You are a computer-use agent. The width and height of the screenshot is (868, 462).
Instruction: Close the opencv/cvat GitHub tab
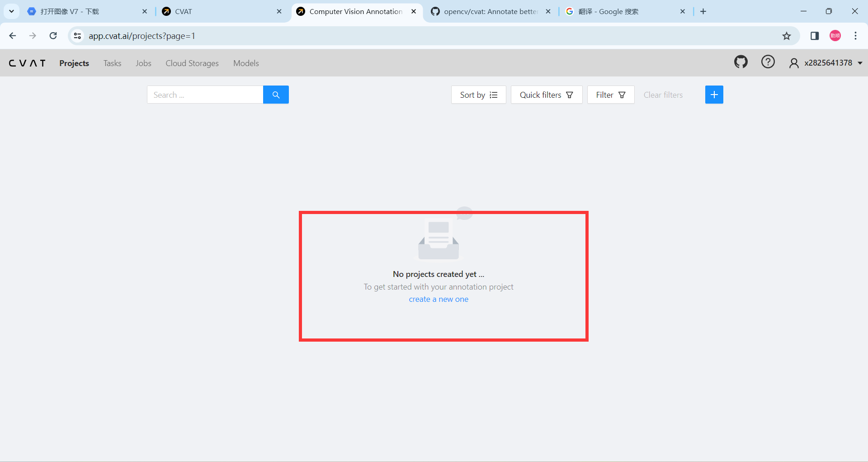point(548,11)
